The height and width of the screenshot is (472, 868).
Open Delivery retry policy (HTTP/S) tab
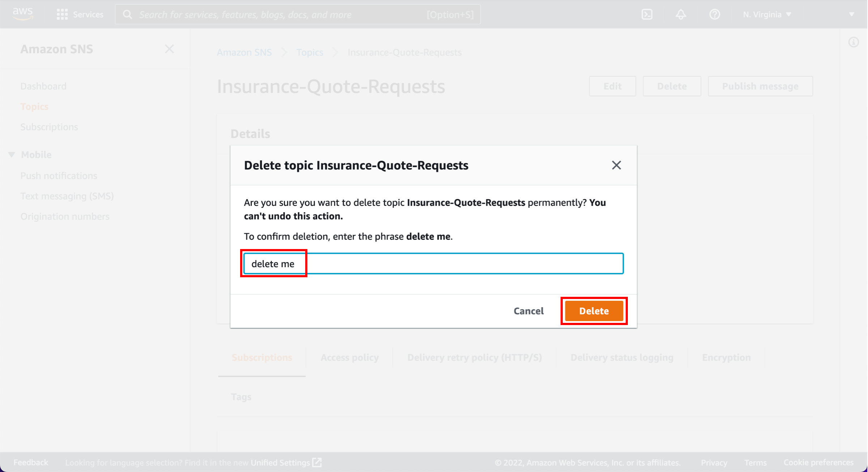tap(475, 358)
